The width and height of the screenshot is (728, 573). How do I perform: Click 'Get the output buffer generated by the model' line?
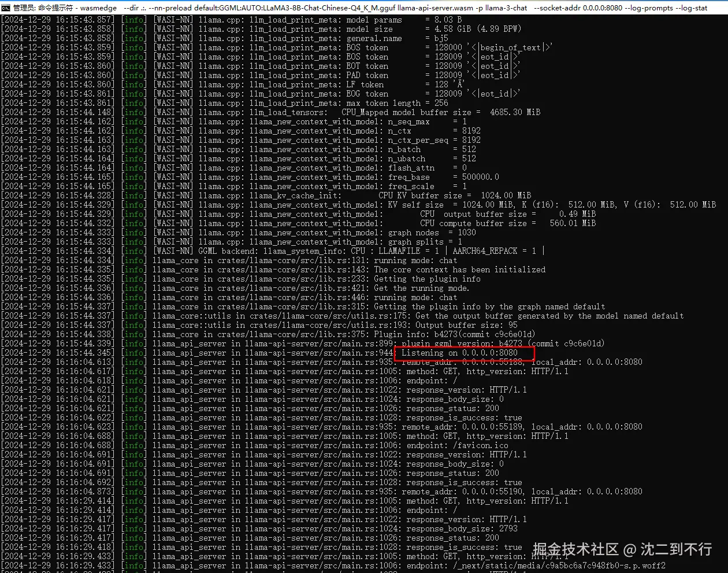click(x=343, y=316)
